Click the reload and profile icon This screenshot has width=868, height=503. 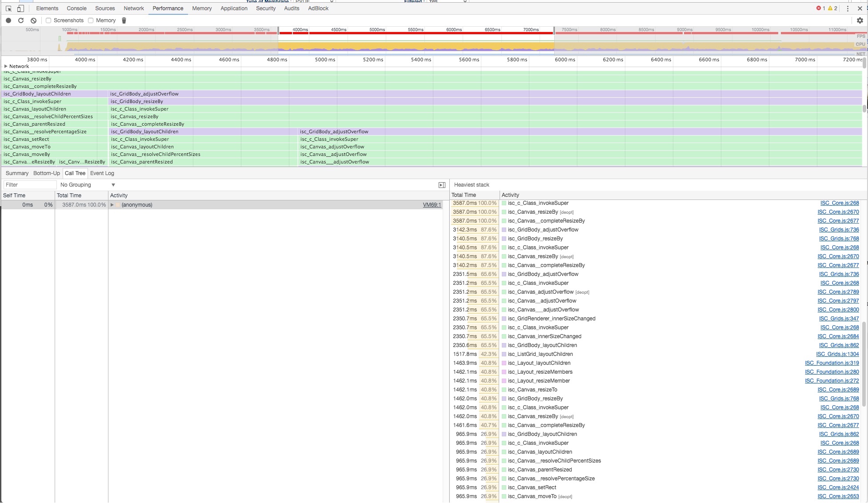[21, 20]
